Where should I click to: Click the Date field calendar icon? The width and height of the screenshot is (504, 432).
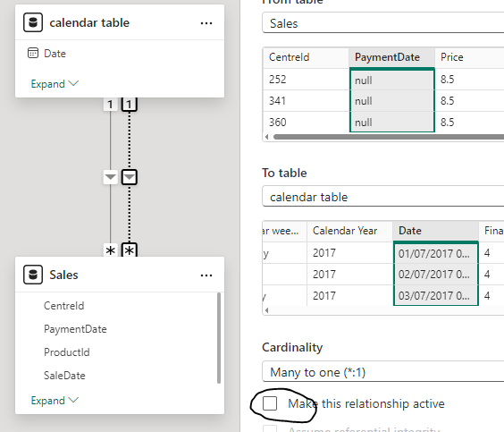click(33, 53)
